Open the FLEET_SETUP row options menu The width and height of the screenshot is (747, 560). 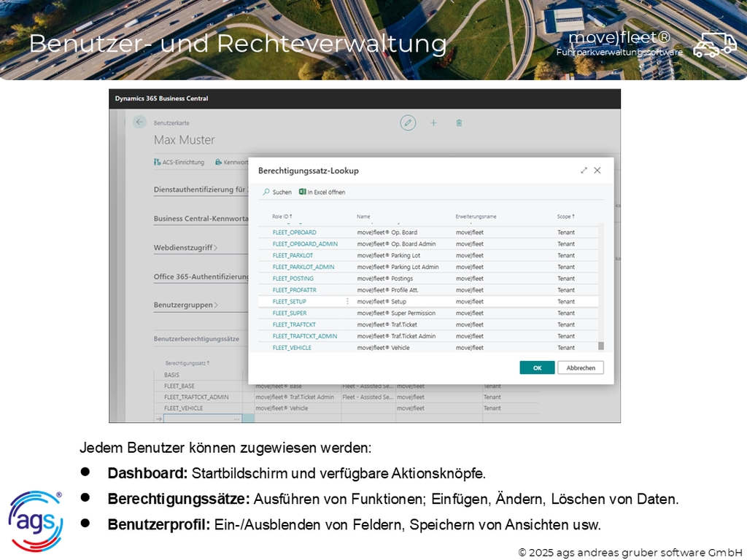(x=347, y=301)
